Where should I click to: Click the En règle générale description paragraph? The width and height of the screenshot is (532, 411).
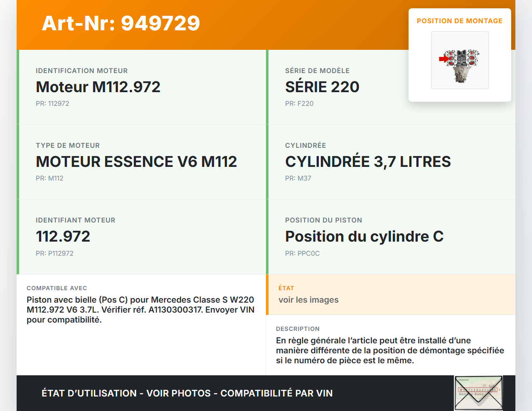click(390, 350)
